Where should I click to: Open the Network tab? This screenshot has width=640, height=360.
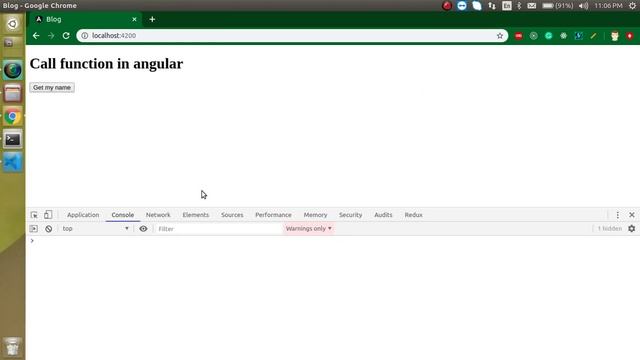click(x=158, y=215)
